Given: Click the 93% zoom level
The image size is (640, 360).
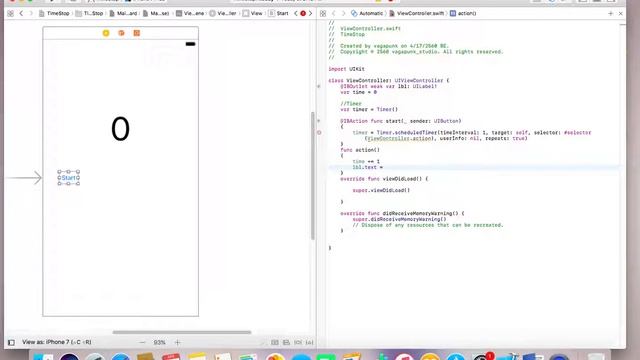Looking at the screenshot, I should pos(160,342).
